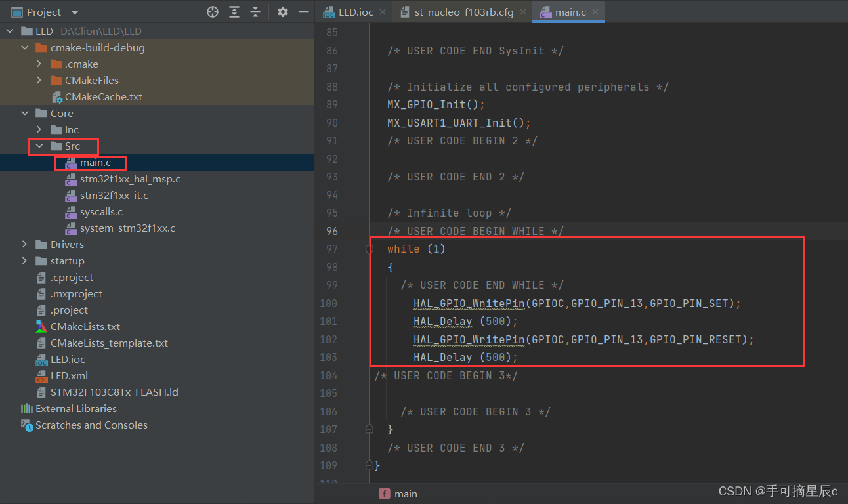
Task: Click HAL_Delay on line 103
Action: 442,357
